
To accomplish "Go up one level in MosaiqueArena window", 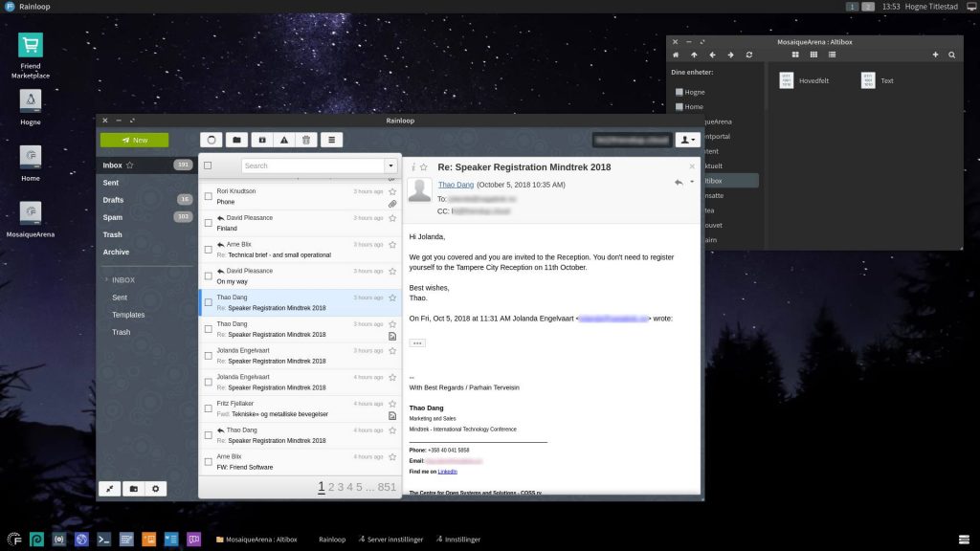I will click(694, 55).
